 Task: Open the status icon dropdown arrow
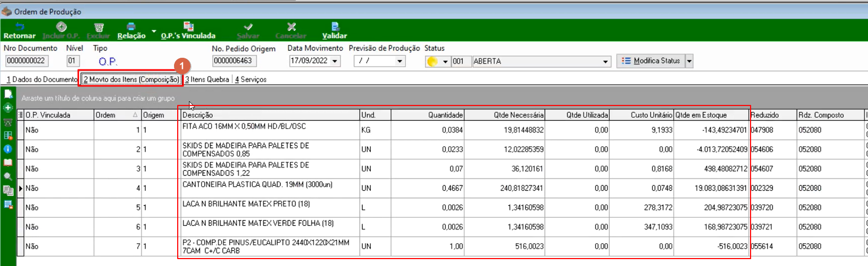click(x=445, y=61)
